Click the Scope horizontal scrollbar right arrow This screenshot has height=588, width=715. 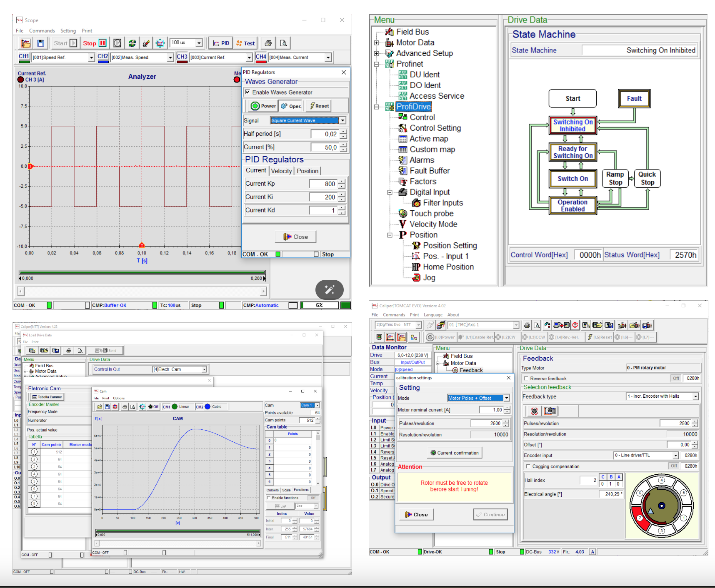pyautogui.click(x=263, y=291)
